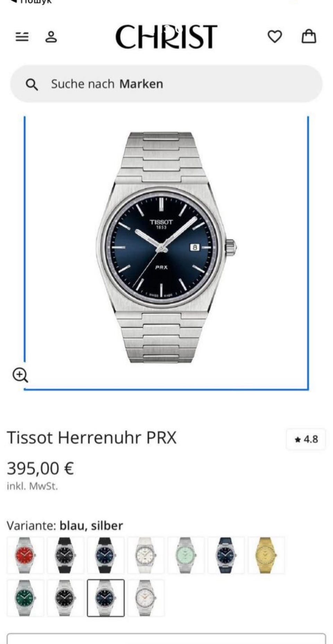The height and width of the screenshot is (644, 333).
Task: Zoom product image with magnifier icon
Action: tap(20, 375)
